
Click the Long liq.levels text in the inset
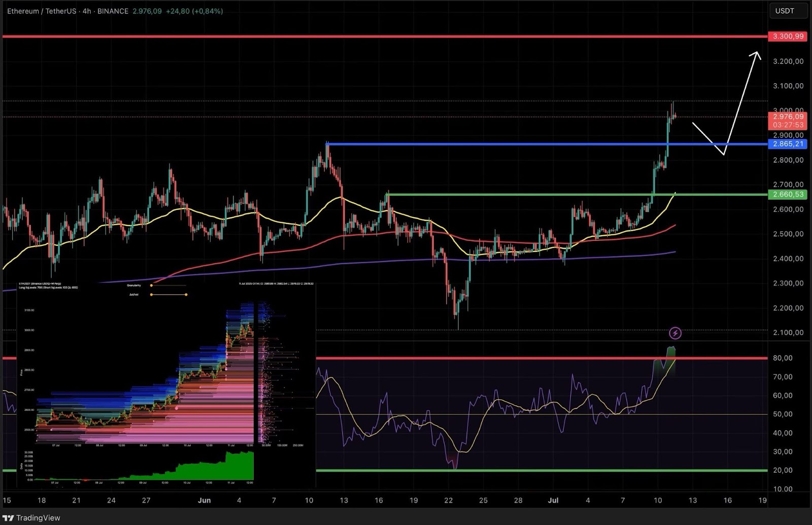(31, 288)
